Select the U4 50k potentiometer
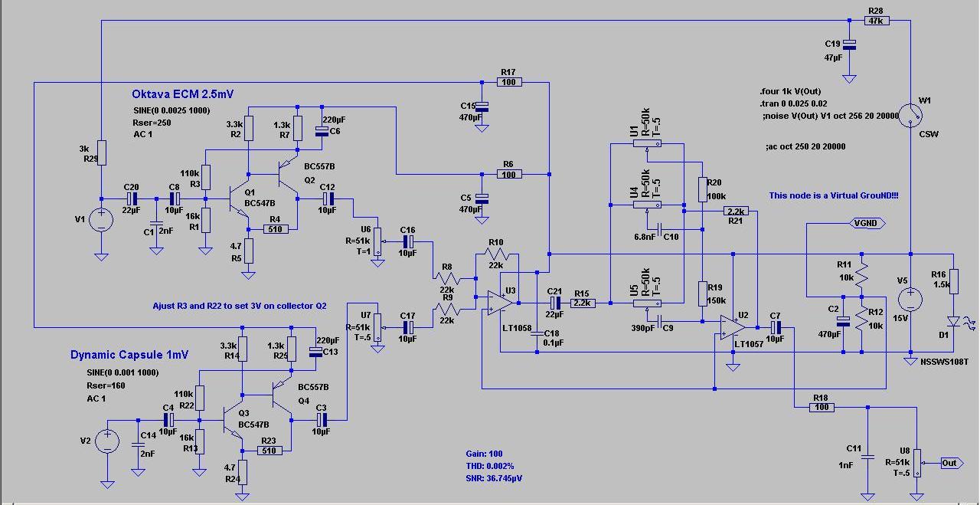This screenshot has height=505, width=980. [648, 205]
